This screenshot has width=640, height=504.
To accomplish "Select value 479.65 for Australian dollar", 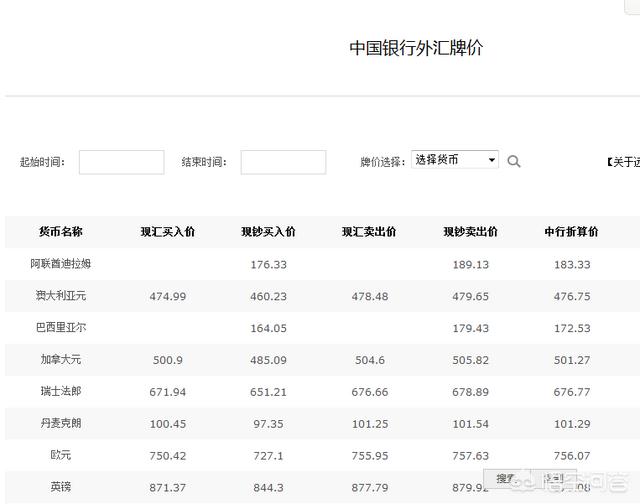I will click(x=471, y=297).
